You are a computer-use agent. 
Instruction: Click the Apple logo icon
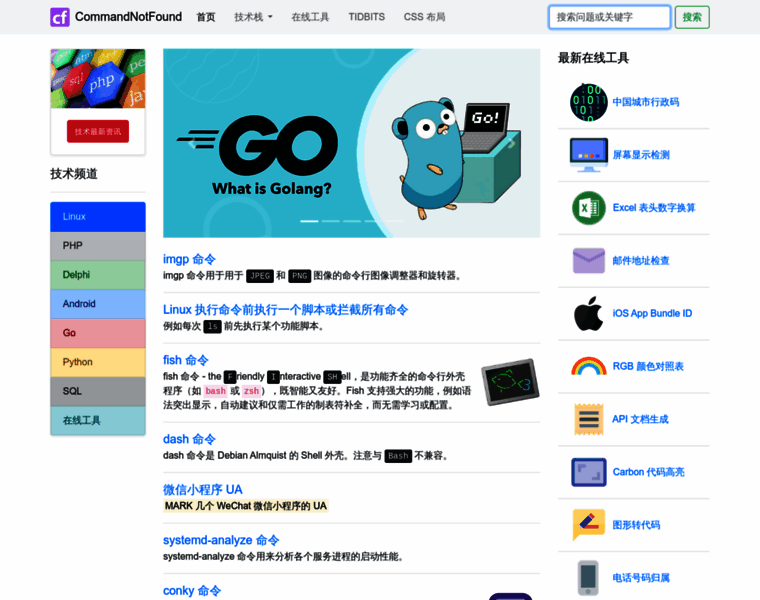pos(588,314)
